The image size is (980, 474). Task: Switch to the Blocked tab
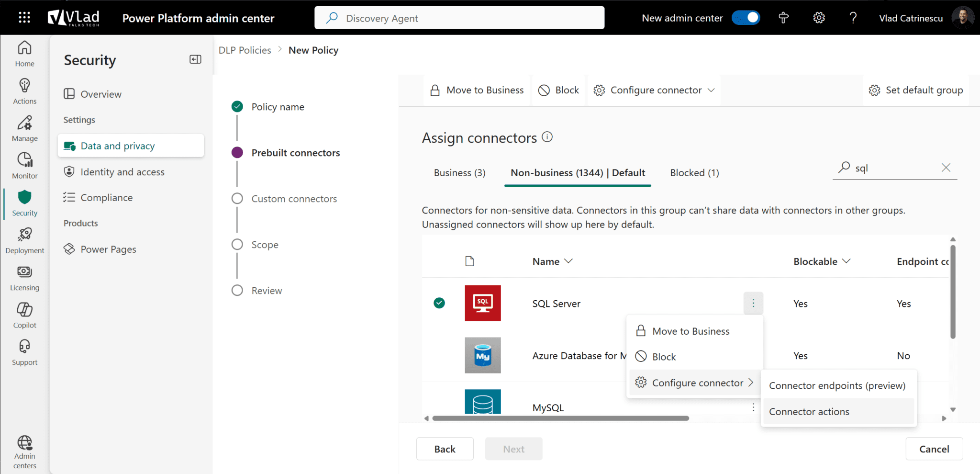[x=694, y=172]
